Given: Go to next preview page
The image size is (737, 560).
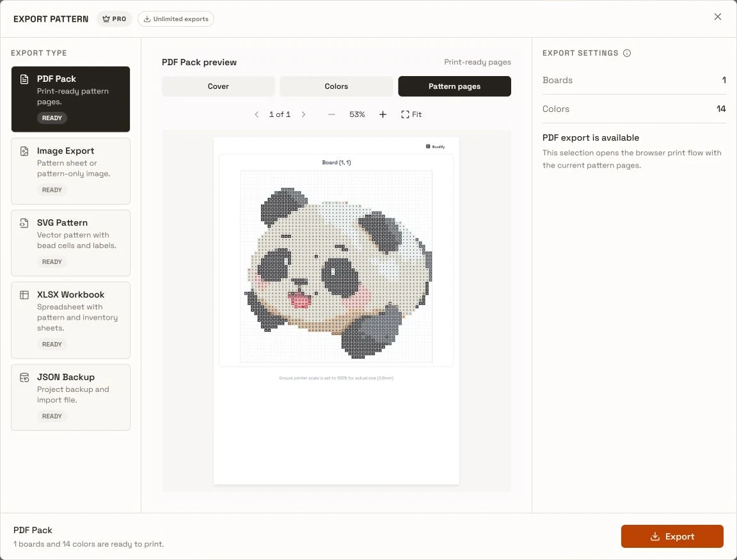Looking at the screenshot, I should coord(304,114).
